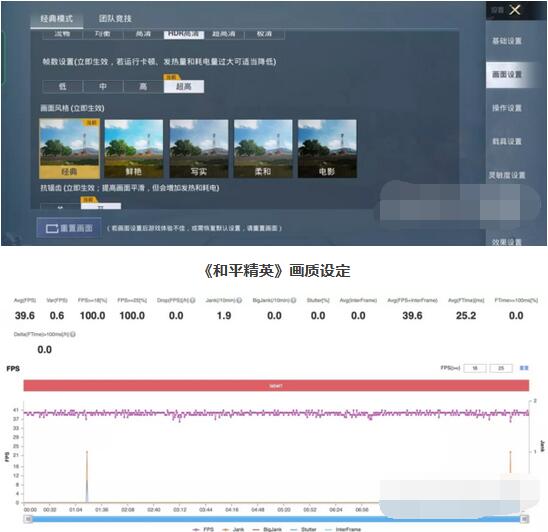Open the 效果设置 sidebar section
The image size is (548, 532).
pyautogui.click(x=507, y=242)
